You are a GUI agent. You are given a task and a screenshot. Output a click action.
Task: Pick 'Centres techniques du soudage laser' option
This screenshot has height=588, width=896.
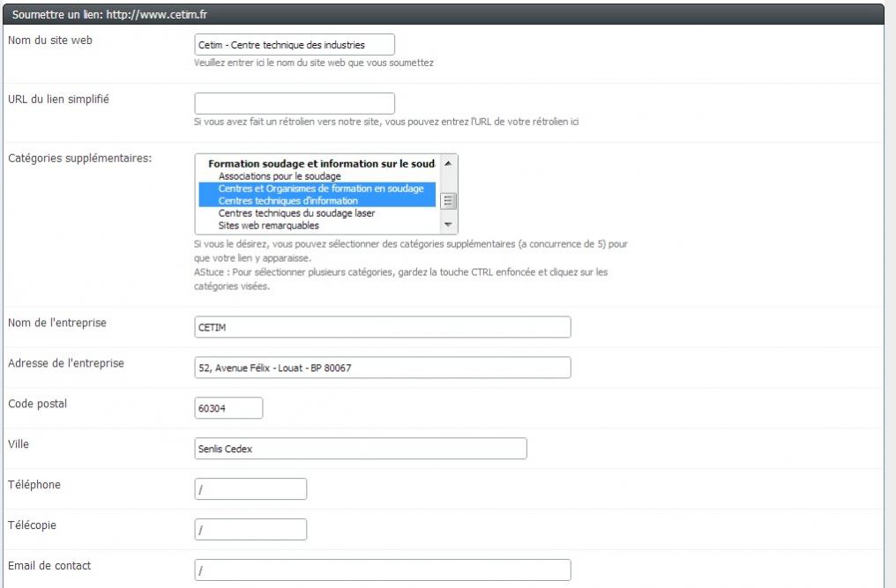(296, 213)
